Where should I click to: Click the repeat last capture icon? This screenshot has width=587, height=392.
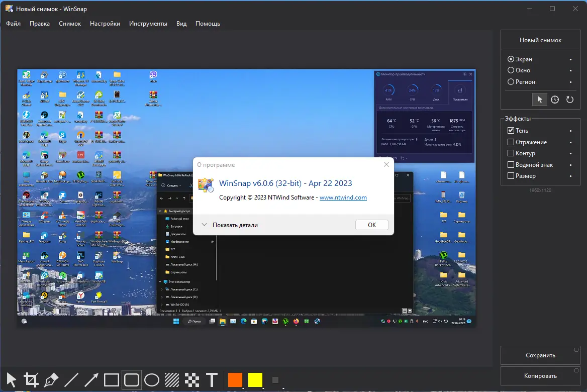click(570, 100)
